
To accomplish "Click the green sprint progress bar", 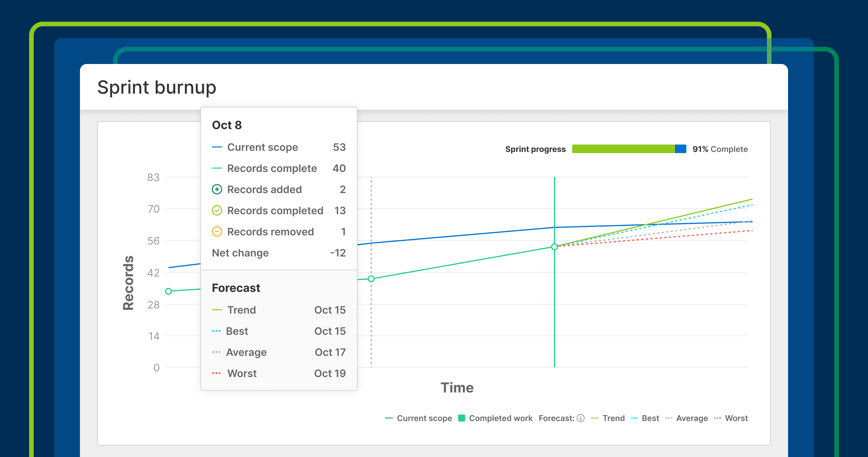I will pyautogui.click(x=623, y=149).
